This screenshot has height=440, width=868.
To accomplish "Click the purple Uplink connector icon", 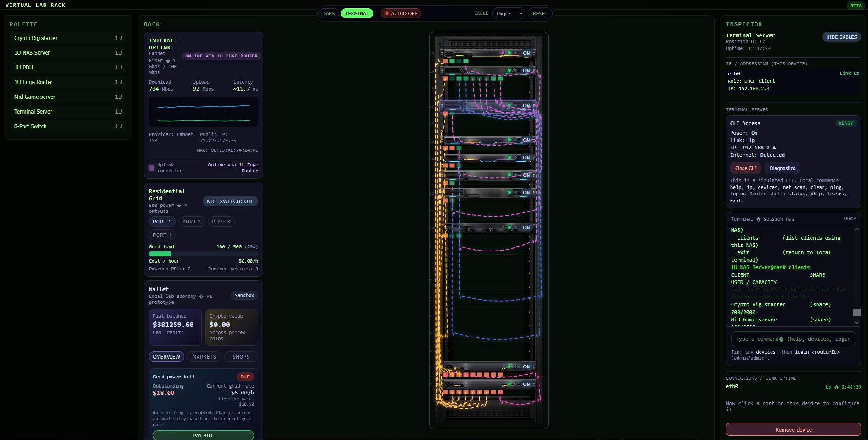I will [x=151, y=168].
